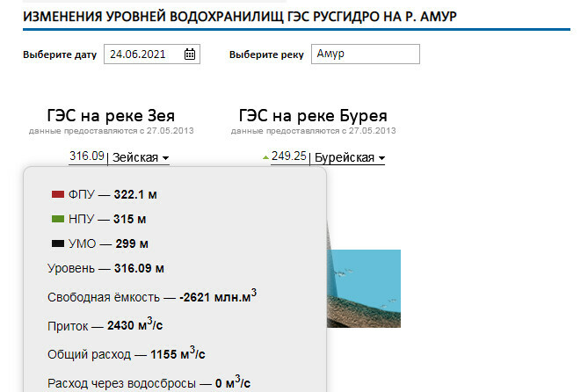588x392 pixels.
Task: Click the УМО value 299 м
Action: [x=132, y=243]
